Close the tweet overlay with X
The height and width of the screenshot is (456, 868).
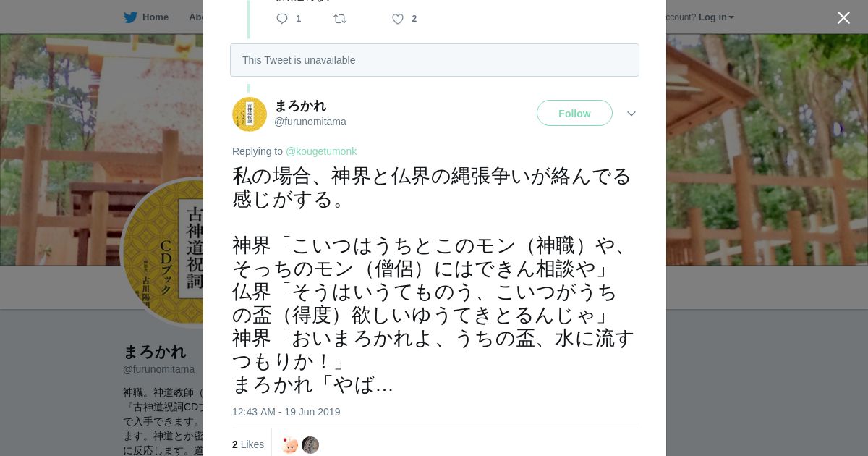[x=843, y=17]
